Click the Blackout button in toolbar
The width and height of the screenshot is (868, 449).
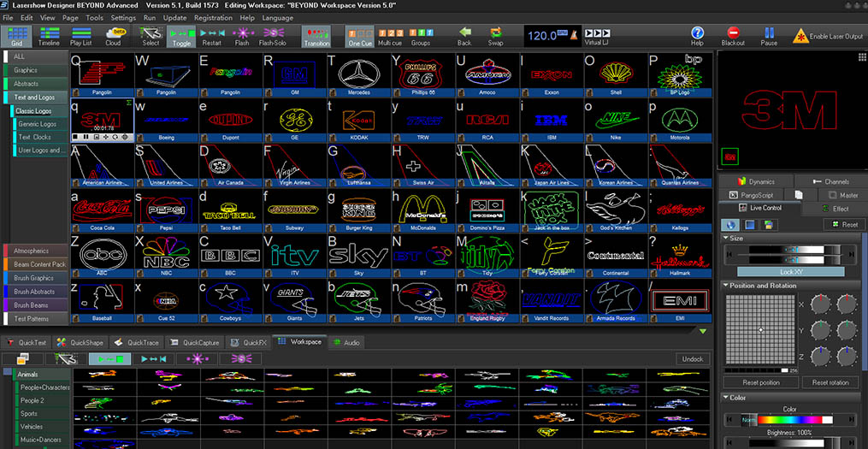[733, 35]
